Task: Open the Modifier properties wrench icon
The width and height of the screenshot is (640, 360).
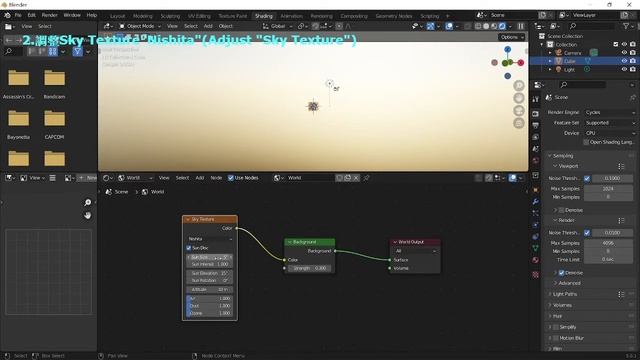Action: pyautogui.click(x=536, y=202)
